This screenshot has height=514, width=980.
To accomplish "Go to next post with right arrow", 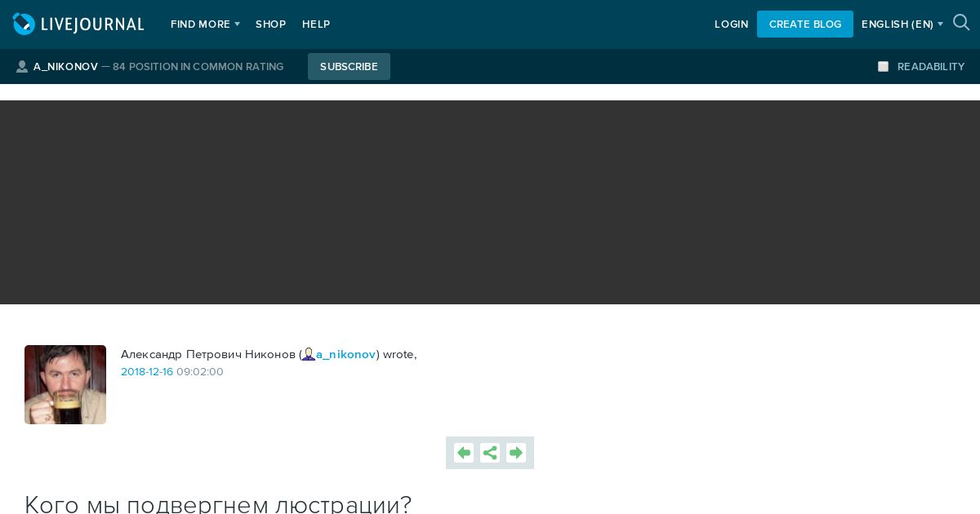I will (x=516, y=453).
